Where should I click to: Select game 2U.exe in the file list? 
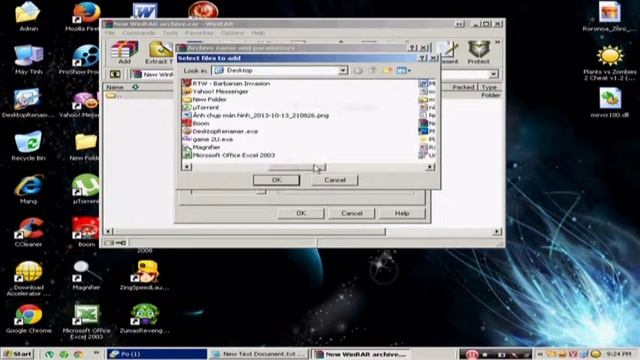pyautogui.click(x=208, y=139)
